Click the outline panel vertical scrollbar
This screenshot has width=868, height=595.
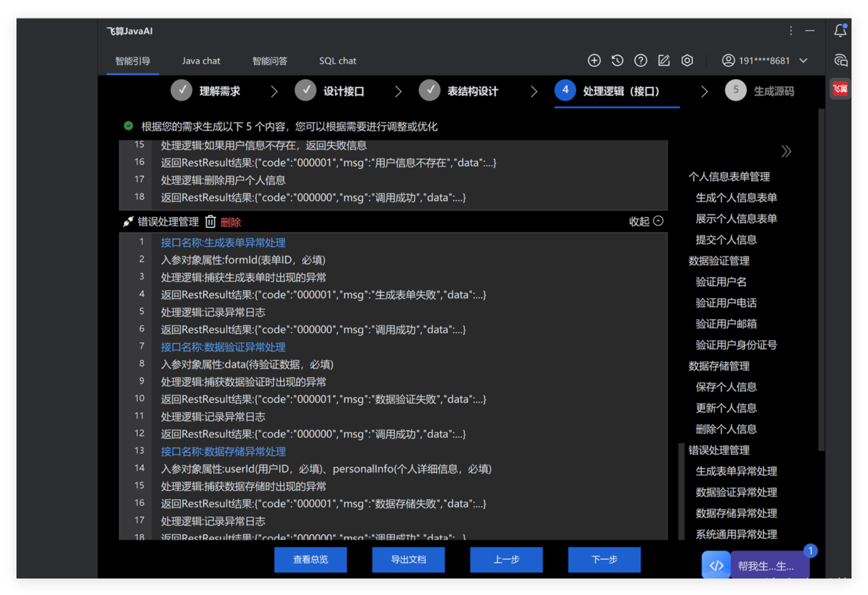click(x=681, y=490)
